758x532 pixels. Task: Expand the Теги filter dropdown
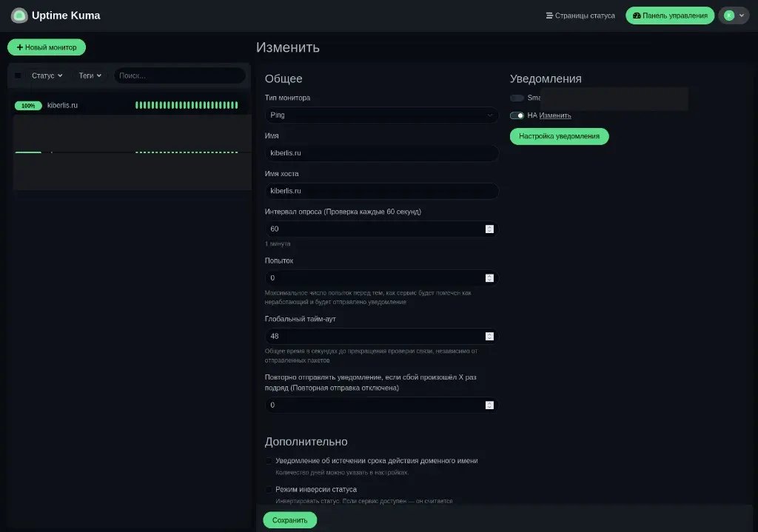[x=90, y=75]
